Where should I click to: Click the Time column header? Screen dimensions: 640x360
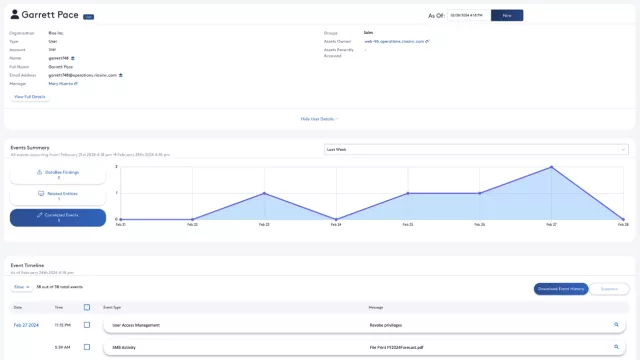(x=59, y=307)
